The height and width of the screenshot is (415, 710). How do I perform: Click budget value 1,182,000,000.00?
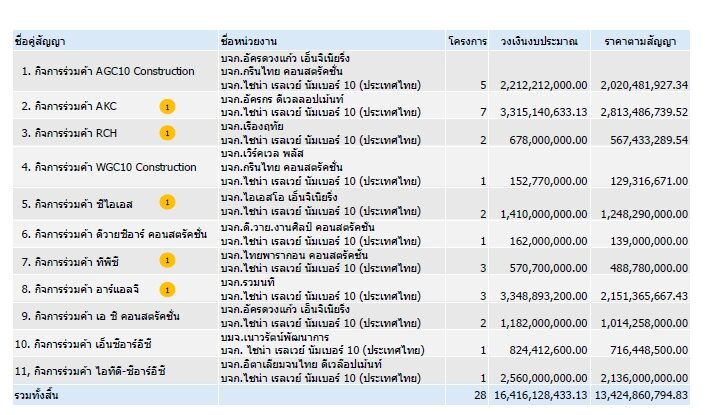pyautogui.click(x=543, y=323)
